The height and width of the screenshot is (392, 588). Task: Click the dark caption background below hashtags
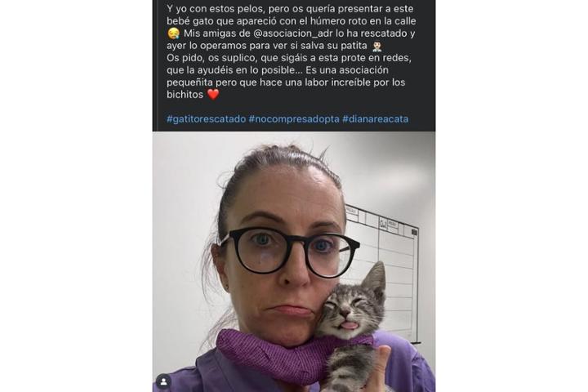(x=294, y=128)
